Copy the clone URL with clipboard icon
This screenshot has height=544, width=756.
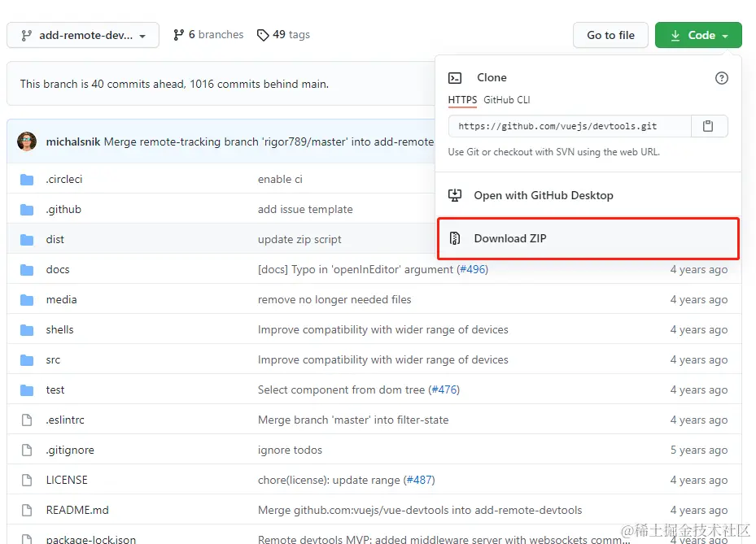708,126
